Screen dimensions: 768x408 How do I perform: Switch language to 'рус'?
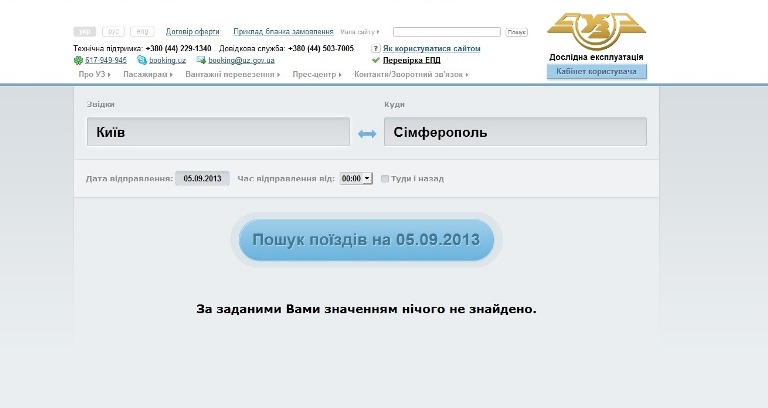(114, 32)
